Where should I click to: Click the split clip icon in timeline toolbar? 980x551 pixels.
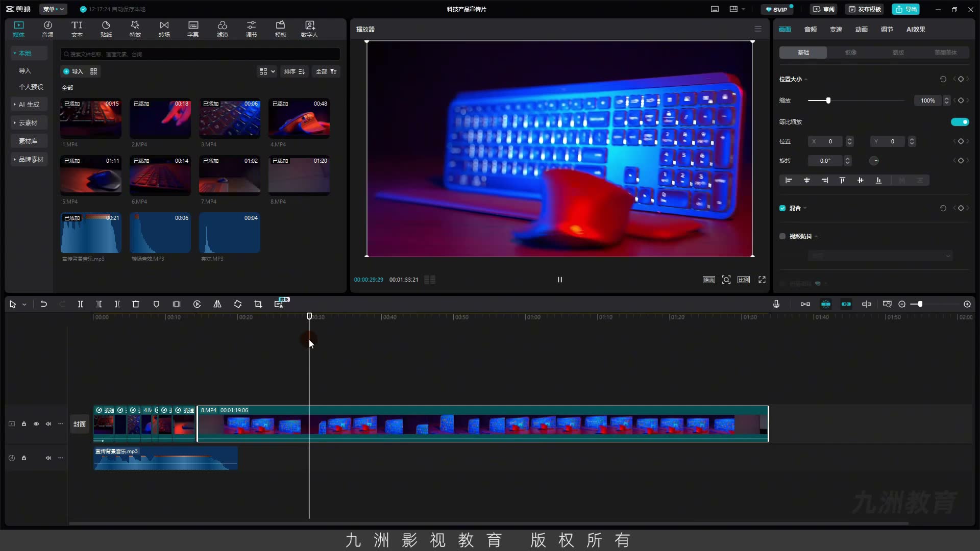[x=81, y=304]
